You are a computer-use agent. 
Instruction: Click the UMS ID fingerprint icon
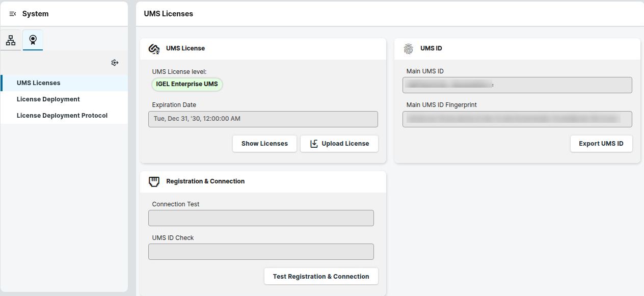(409, 49)
